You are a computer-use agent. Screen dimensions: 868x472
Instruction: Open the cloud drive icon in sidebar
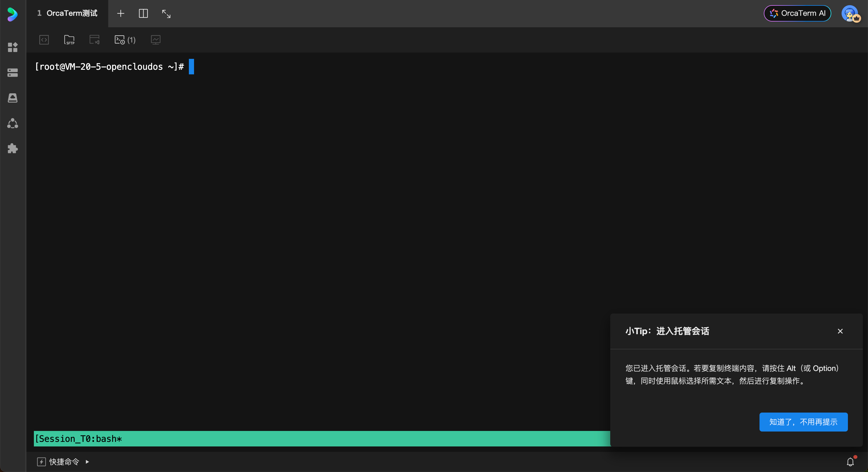pyautogui.click(x=12, y=98)
